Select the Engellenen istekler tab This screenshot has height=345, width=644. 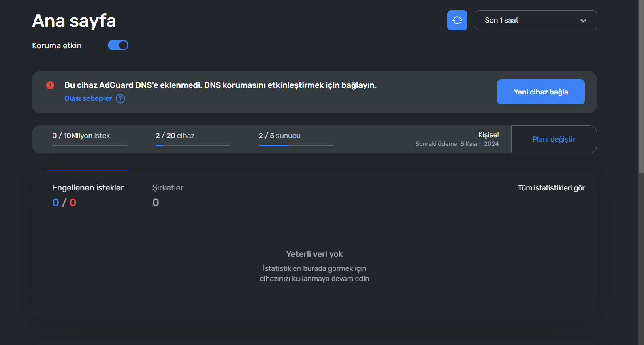coord(88,195)
